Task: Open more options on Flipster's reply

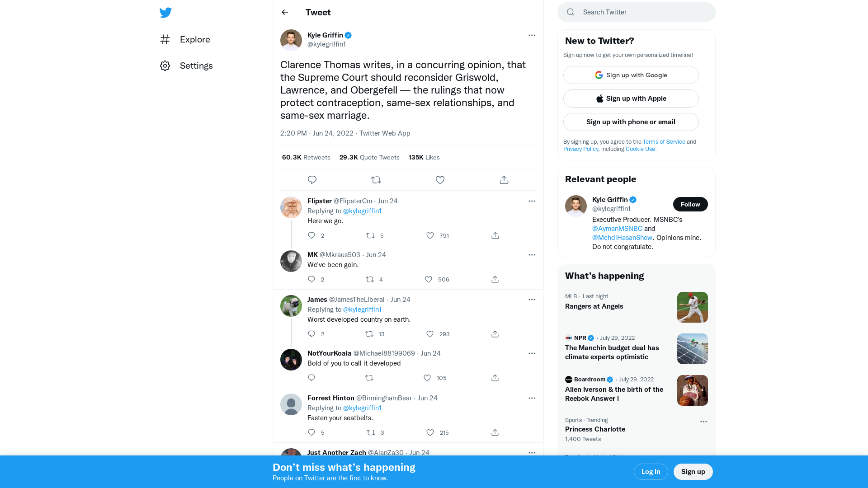Action: tap(532, 201)
